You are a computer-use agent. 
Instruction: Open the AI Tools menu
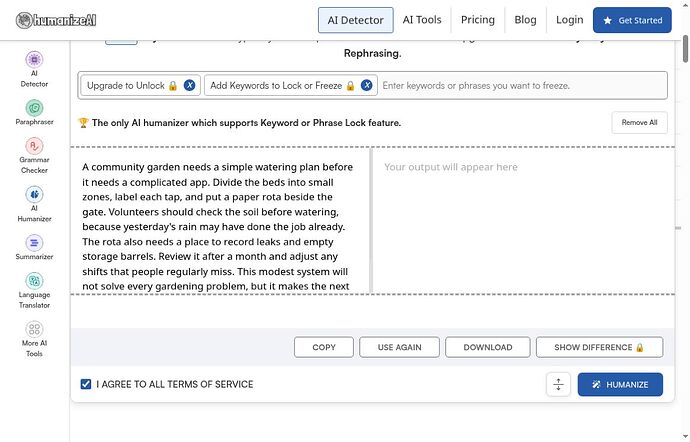(422, 20)
